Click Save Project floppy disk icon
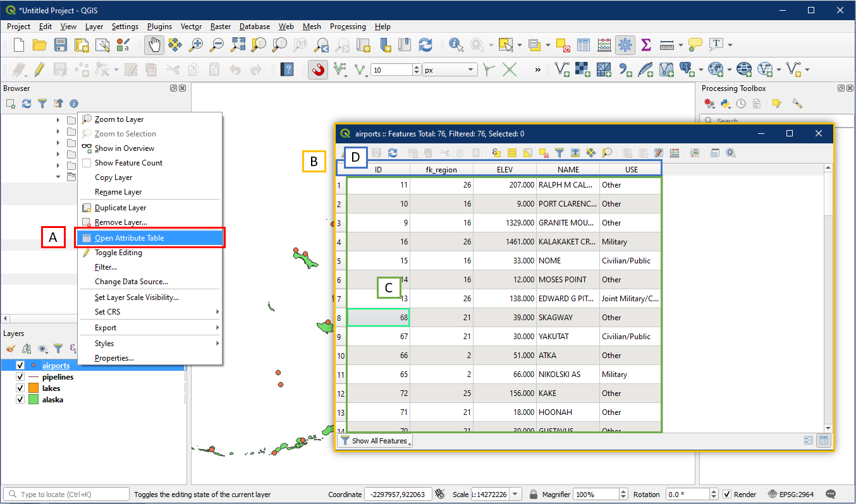856x504 pixels. tap(61, 45)
